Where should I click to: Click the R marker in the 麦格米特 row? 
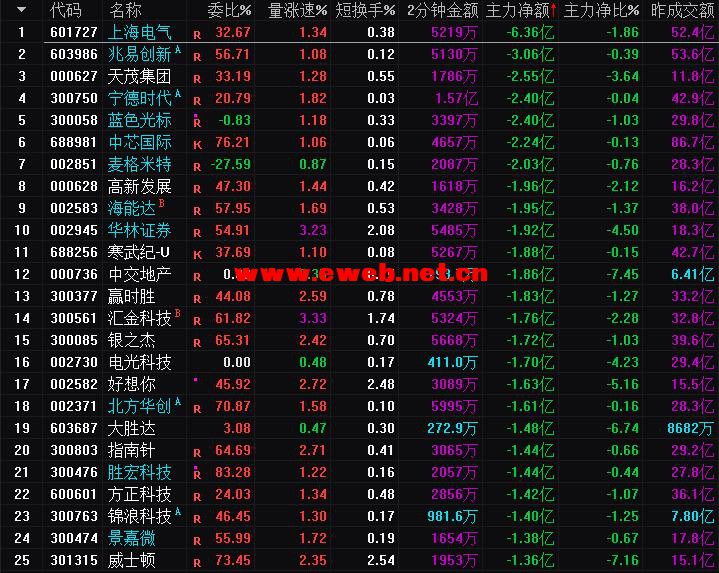pyautogui.click(x=197, y=167)
